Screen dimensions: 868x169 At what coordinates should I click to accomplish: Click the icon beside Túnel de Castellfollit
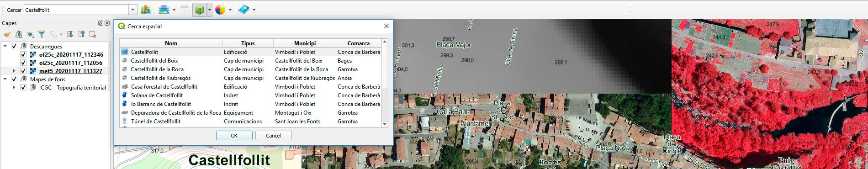click(125, 121)
